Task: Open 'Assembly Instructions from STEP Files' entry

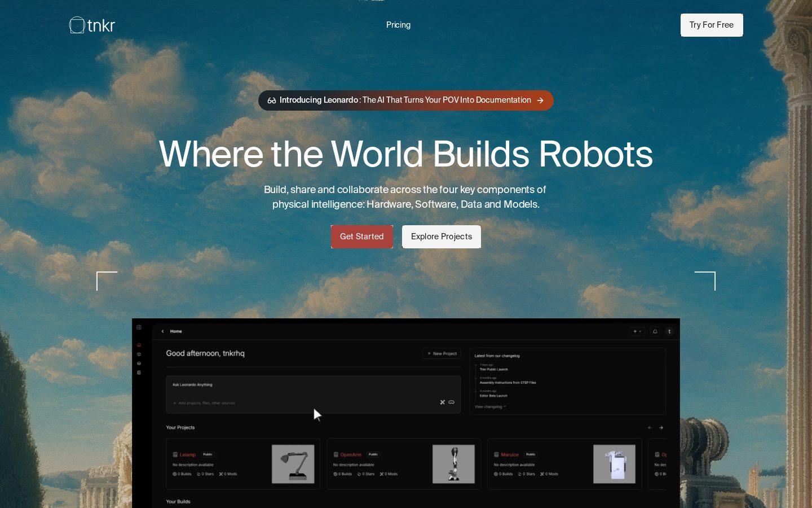Action: [507, 383]
